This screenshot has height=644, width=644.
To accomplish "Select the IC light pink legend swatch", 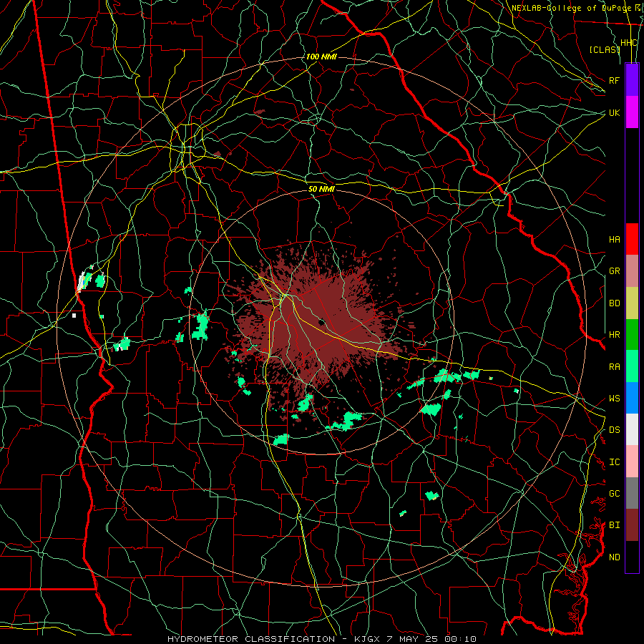I will click(632, 462).
